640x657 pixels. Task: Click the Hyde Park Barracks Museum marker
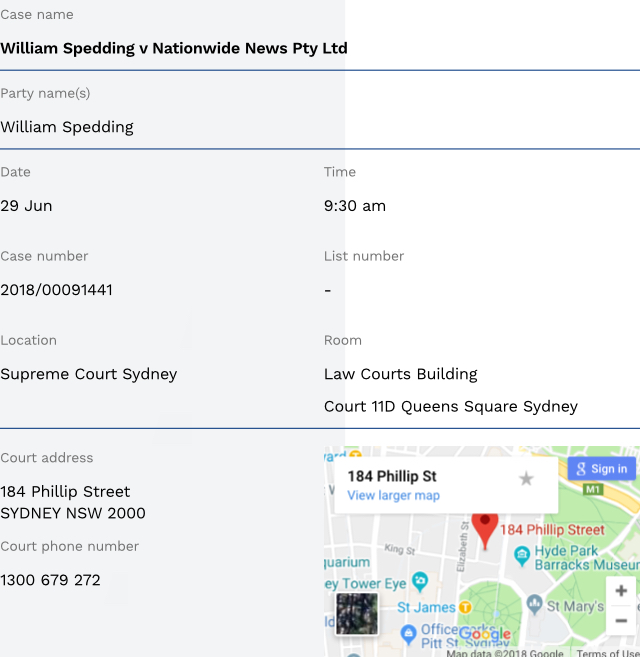pyautogui.click(x=521, y=555)
